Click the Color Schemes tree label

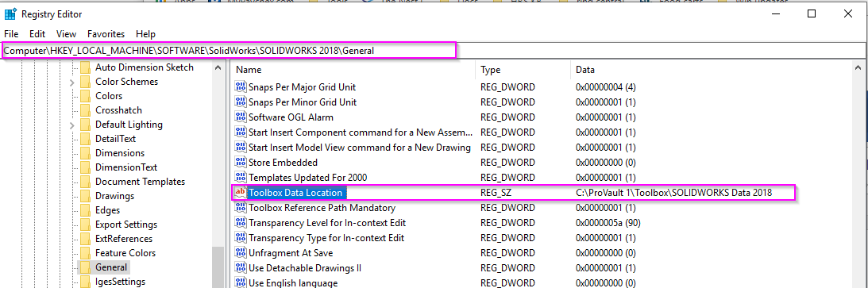(126, 82)
